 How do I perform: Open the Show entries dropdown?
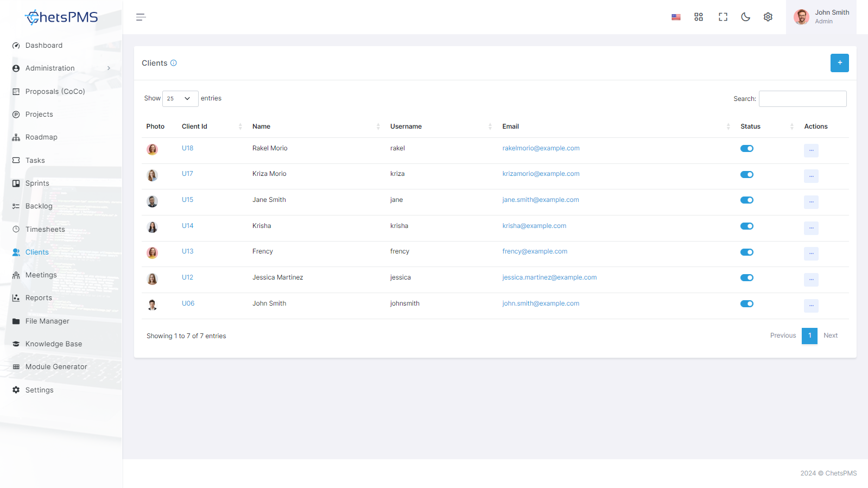pos(180,99)
